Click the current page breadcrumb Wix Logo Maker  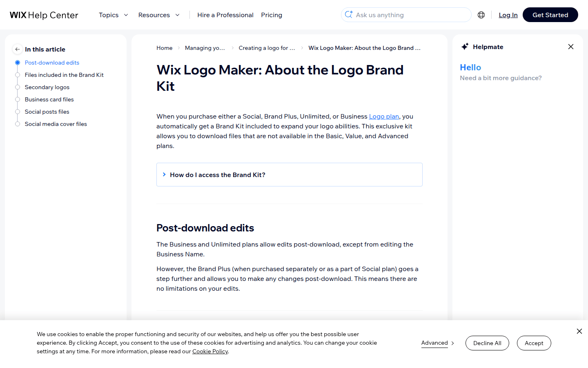[x=364, y=48]
